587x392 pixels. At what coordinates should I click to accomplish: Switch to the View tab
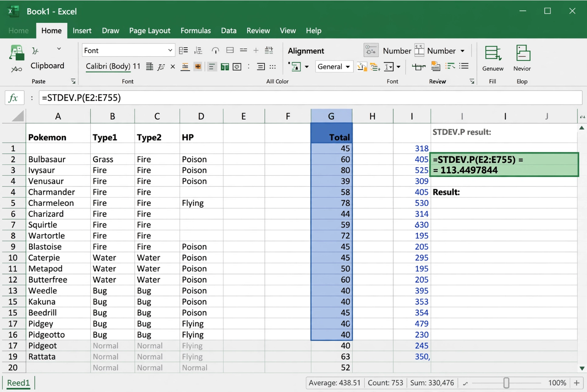288,31
